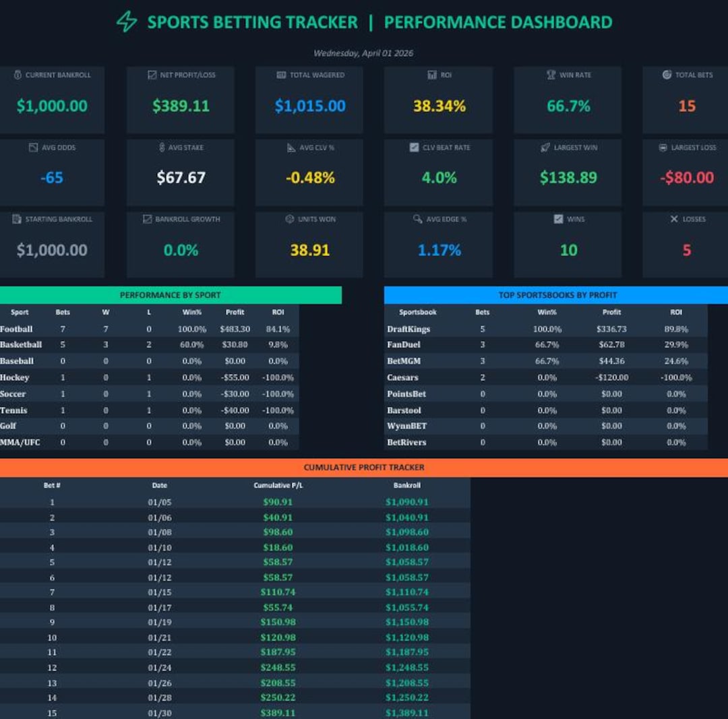Screen dimensions: 728x719
Task: Click the lightning bolt logo icon
Action: pos(126,22)
